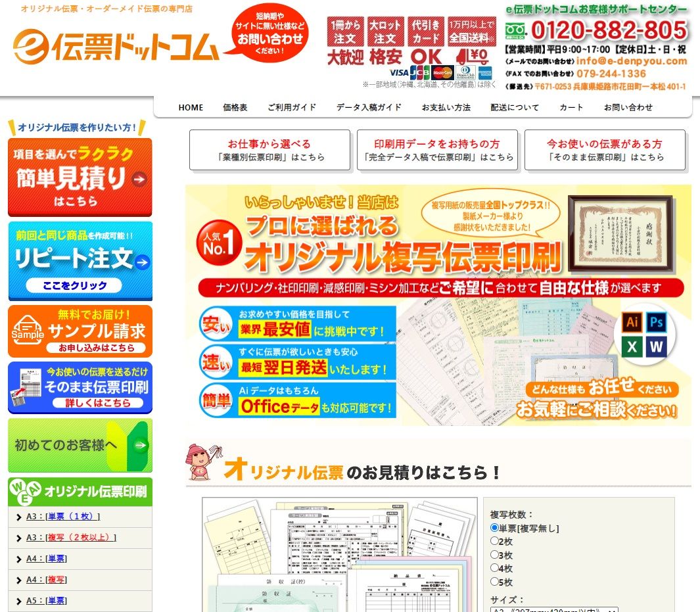
Task: Expand the A3 単票（1枚） sidebar item
Action: 63,517
